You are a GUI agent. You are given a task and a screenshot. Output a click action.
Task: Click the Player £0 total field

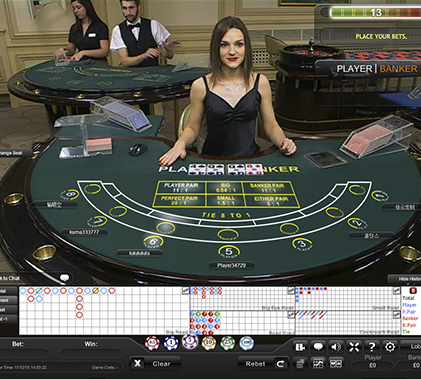click(x=373, y=365)
